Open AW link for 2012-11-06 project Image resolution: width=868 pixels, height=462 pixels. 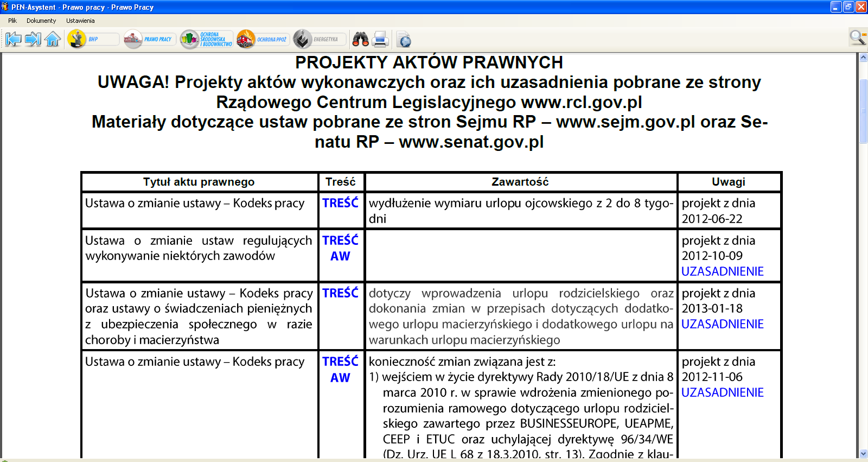[340, 378]
